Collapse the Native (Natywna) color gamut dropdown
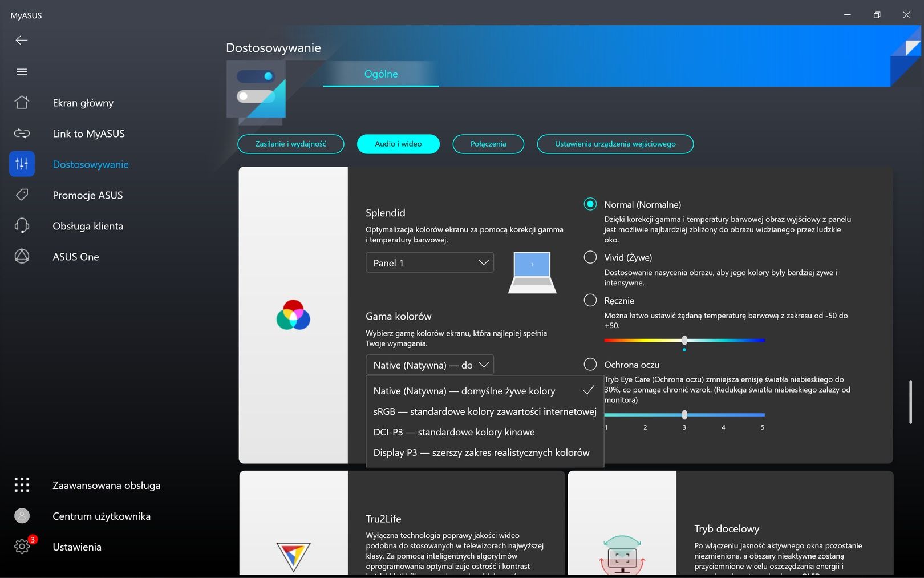The width and height of the screenshot is (924, 578). (x=429, y=365)
